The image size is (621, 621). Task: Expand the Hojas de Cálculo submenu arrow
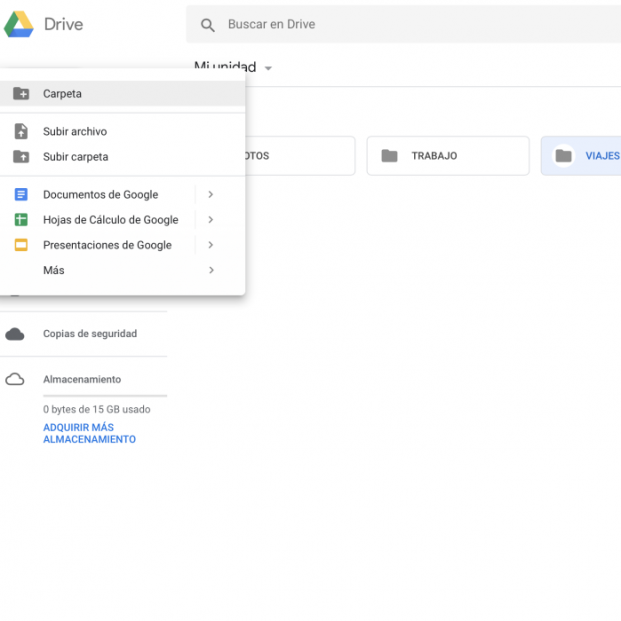point(210,220)
